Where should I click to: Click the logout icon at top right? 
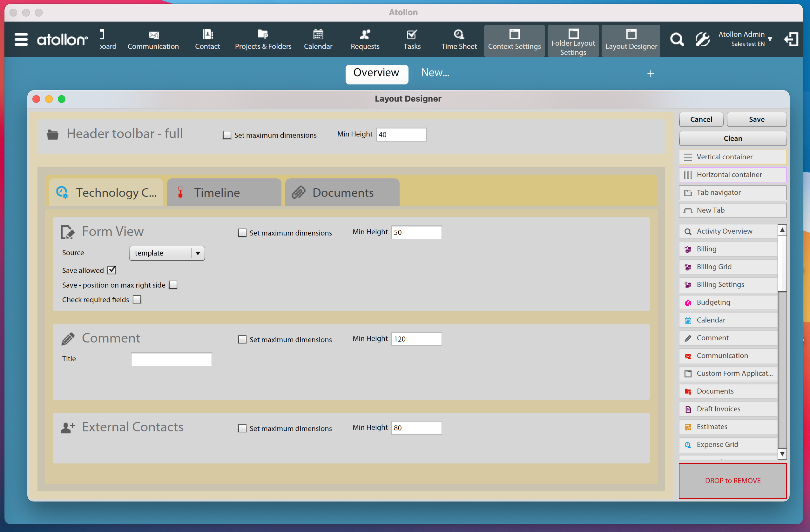pos(791,39)
